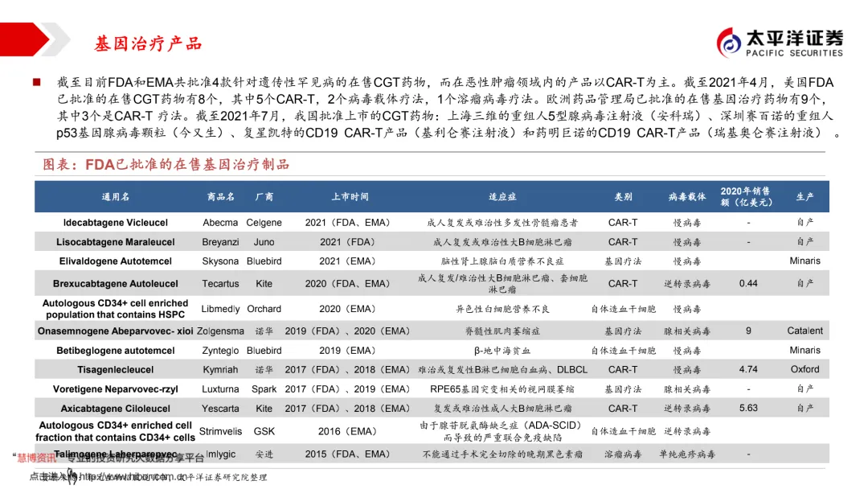The height and width of the screenshot is (489, 868).
Task: Click the Orchard manufacturer cell
Action: (x=264, y=309)
